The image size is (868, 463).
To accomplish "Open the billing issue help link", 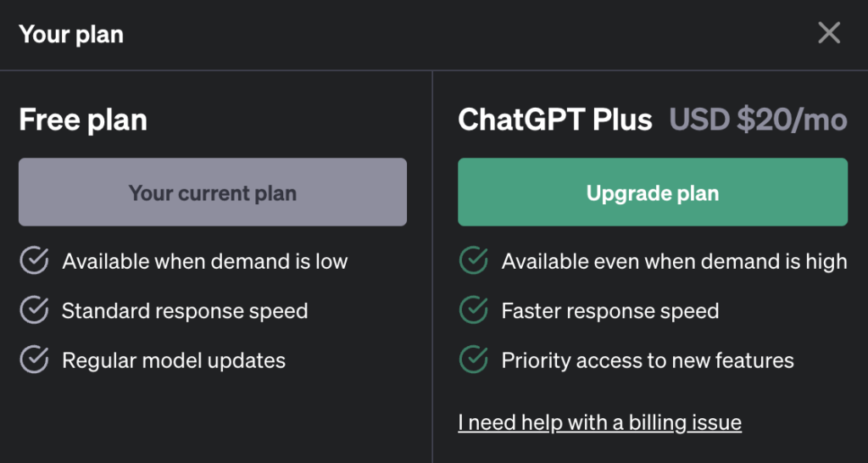I will pyautogui.click(x=599, y=422).
